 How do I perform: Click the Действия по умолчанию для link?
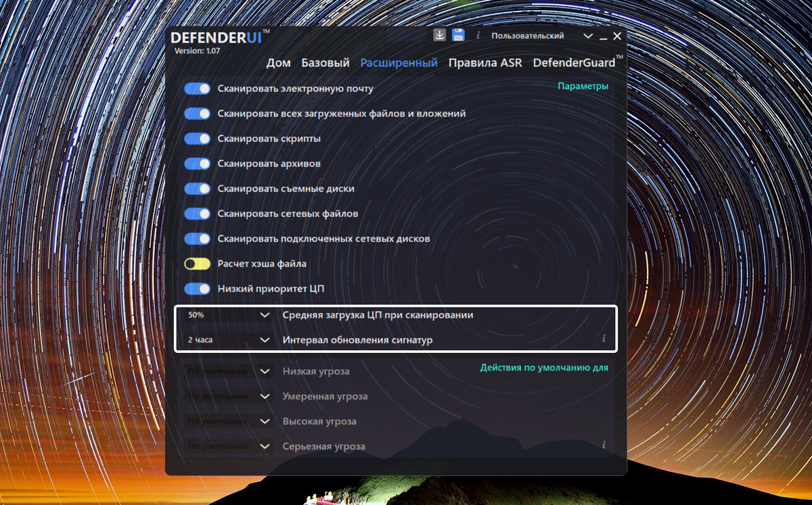[x=544, y=368]
